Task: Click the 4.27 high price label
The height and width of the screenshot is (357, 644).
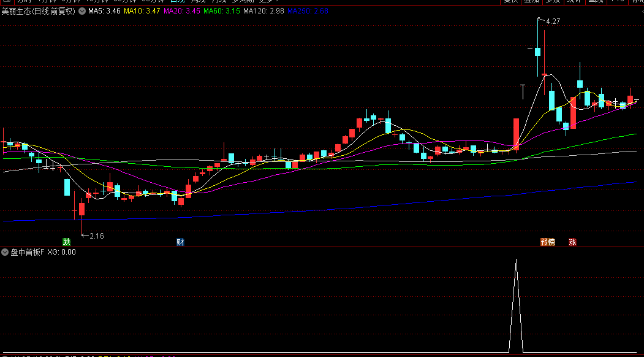Action: [553, 21]
